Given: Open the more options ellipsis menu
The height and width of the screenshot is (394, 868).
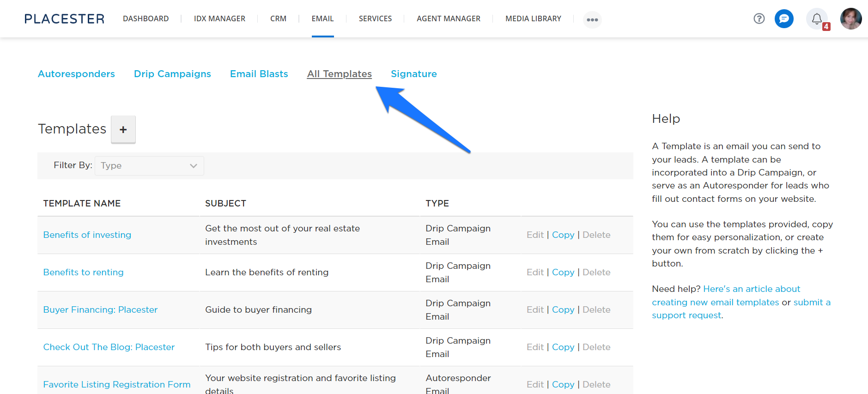Looking at the screenshot, I should tap(592, 19).
